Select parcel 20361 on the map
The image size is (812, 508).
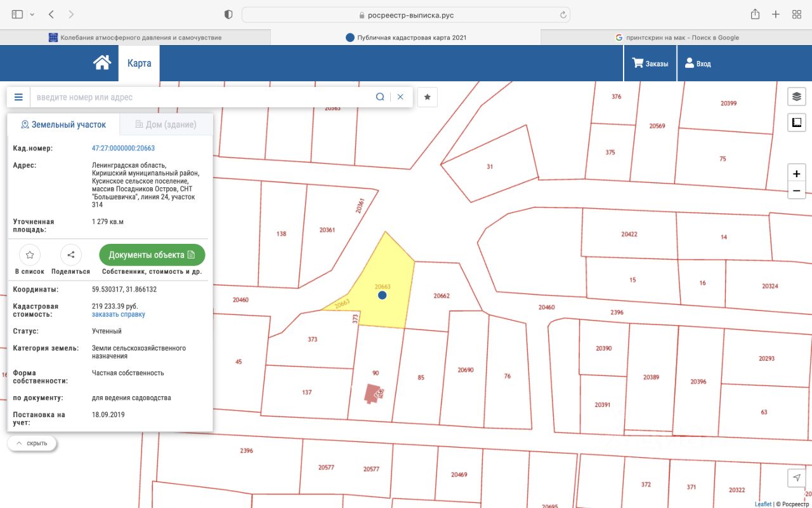327,230
